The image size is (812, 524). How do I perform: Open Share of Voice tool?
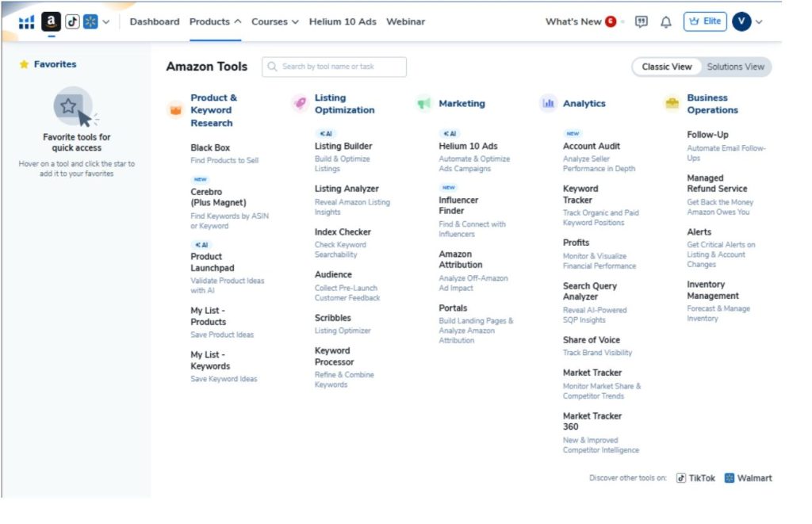click(592, 339)
